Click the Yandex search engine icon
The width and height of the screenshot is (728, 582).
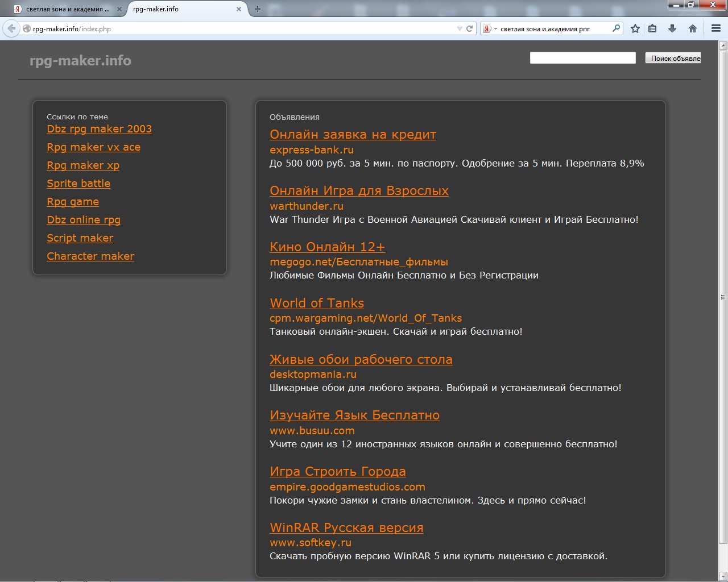point(487,28)
